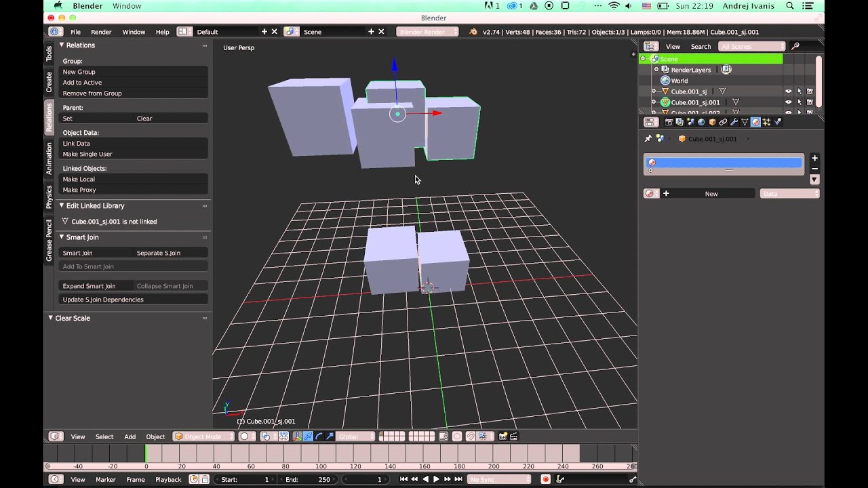Toggle selectability arrow for Cube.001_sj

click(x=799, y=91)
